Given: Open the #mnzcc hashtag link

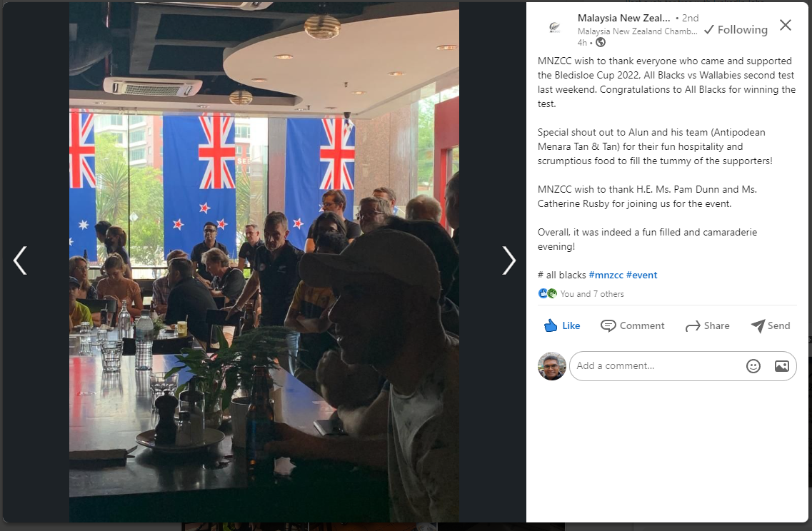Looking at the screenshot, I should click(x=606, y=275).
